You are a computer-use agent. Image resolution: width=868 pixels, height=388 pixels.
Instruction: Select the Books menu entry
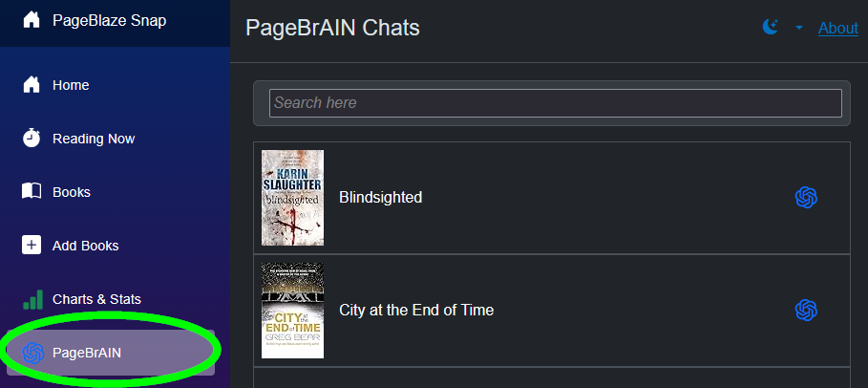72,192
